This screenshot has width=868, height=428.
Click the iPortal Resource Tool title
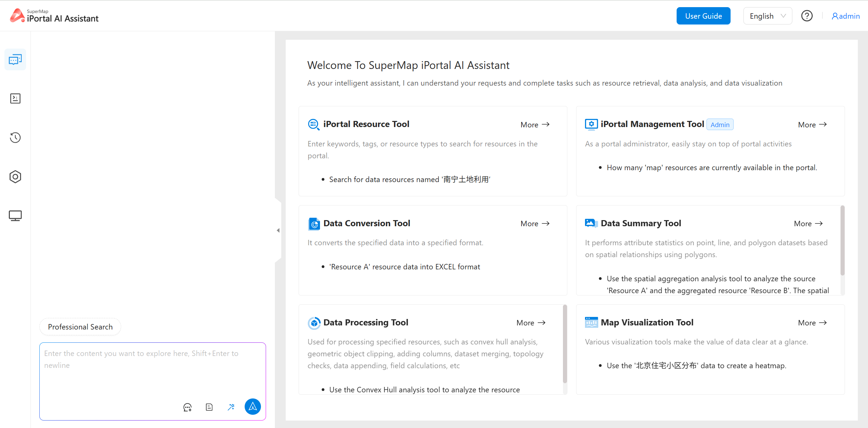[x=366, y=124]
